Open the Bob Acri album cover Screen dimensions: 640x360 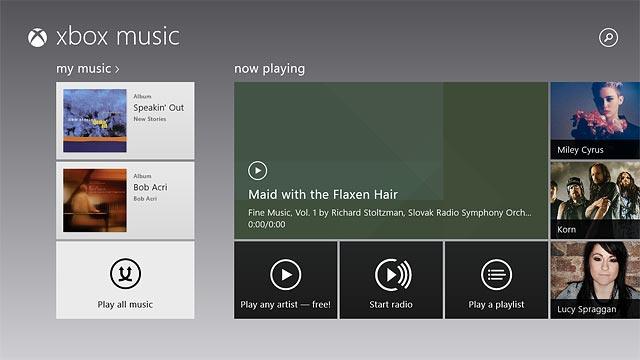coord(95,200)
